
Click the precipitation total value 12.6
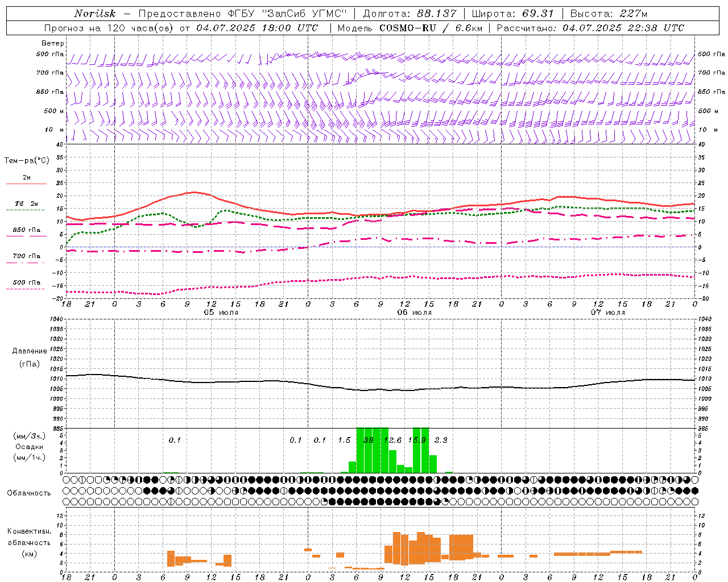pos(394,440)
